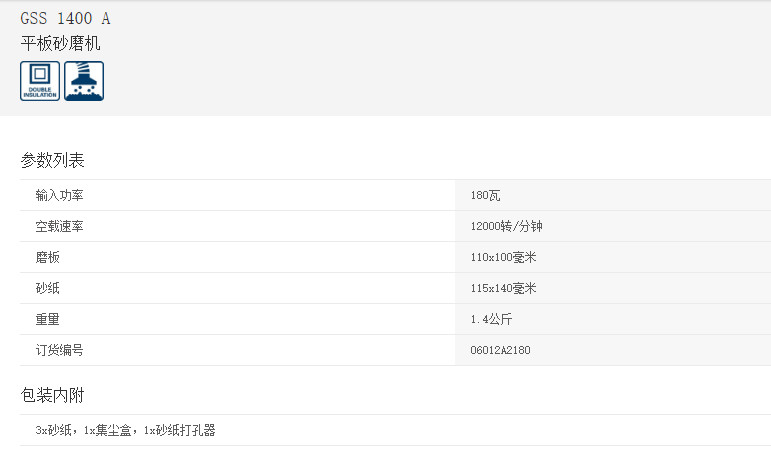Select the 订货编号 row label
Image resolution: width=771 pixels, height=466 pixels.
pyautogui.click(x=59, y=351)
